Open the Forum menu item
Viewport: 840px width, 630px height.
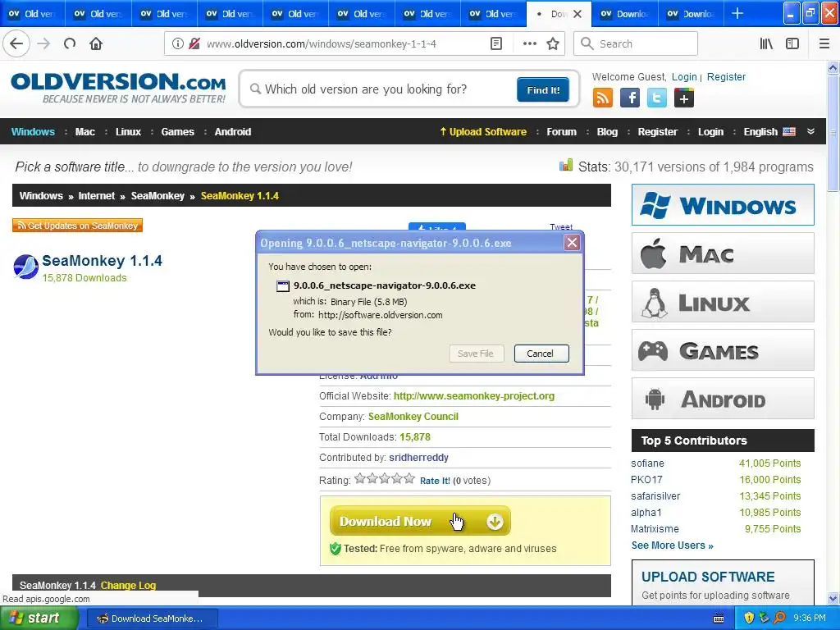pyautogui.click(x=561, y=132)
